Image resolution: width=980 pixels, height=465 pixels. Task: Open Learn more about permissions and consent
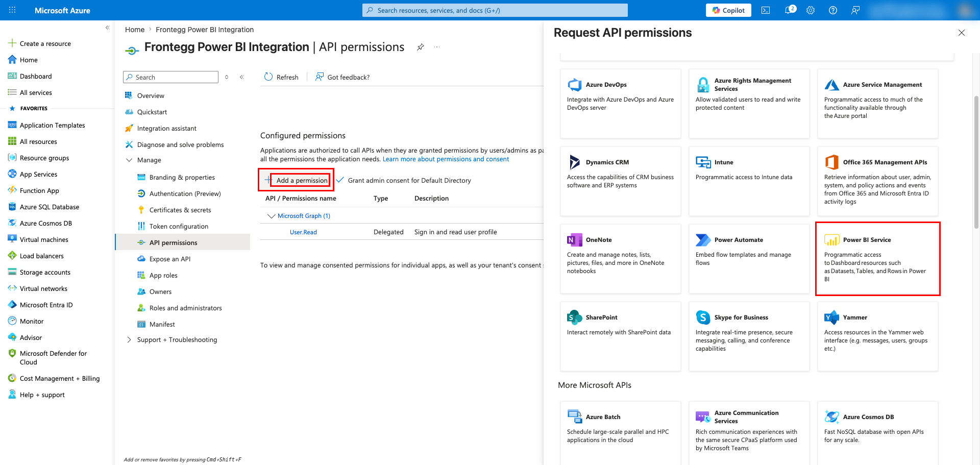pos(446,159)
